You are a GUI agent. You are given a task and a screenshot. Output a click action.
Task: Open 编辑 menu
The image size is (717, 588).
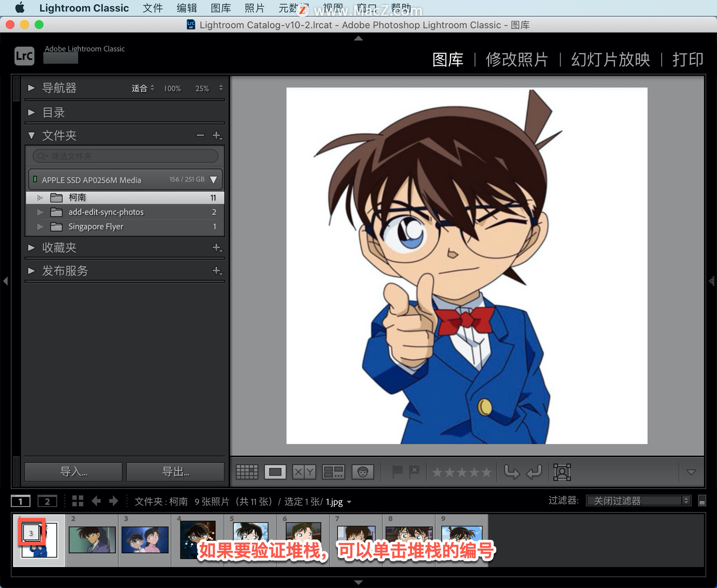pyautogui.click(x=187, y=8)
